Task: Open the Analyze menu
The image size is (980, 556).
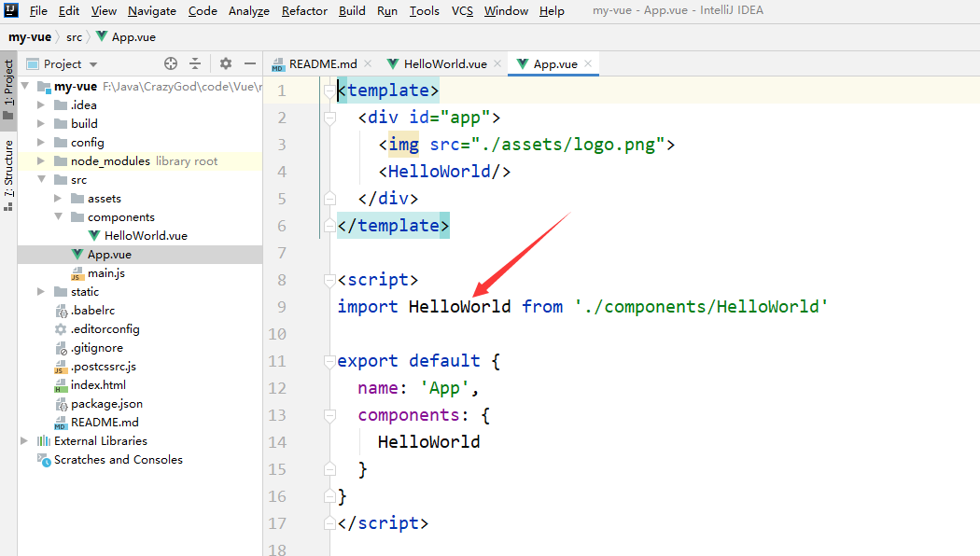Action: (249, 10)
